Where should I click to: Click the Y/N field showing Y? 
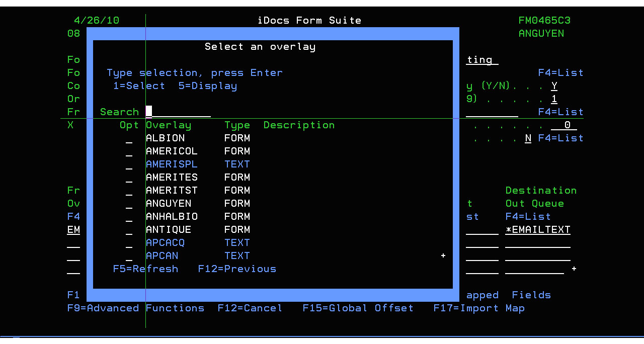click(x=554, y=86)
